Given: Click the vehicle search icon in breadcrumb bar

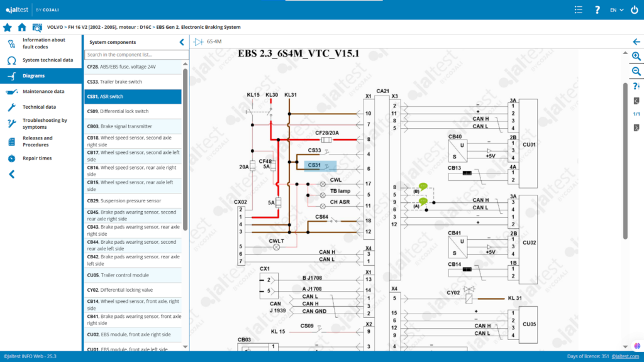Looking at the screenshot, I should [37, 27].
